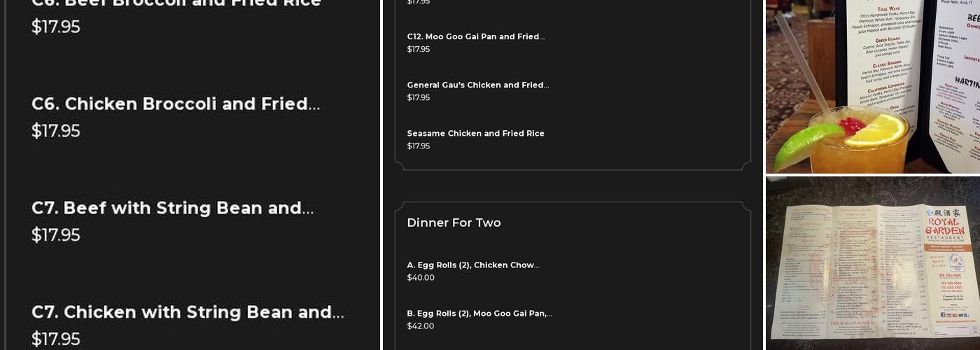The height and width of the screenshot is (350, 980).
Task: Click price below C12. Moo Goo Gai Pan
Action: [419, 50]
